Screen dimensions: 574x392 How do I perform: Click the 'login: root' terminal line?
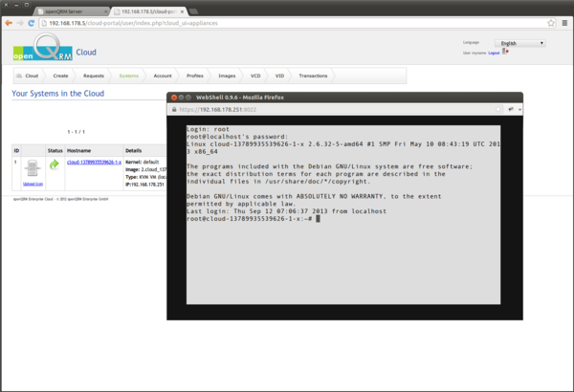click(208, 129)
